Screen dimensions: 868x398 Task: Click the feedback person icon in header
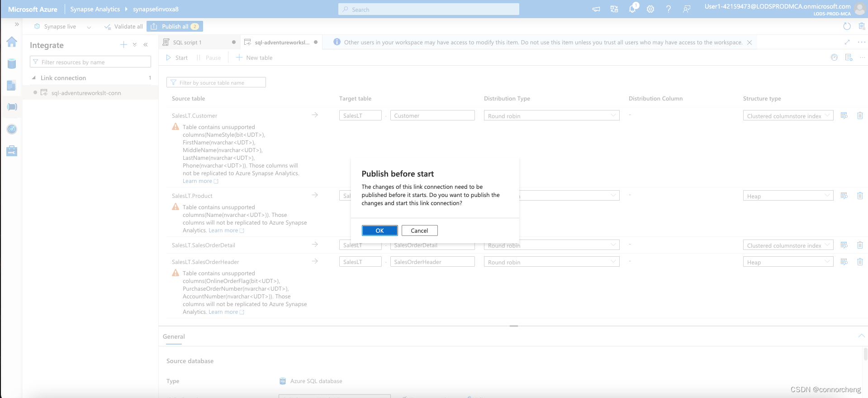687,9
